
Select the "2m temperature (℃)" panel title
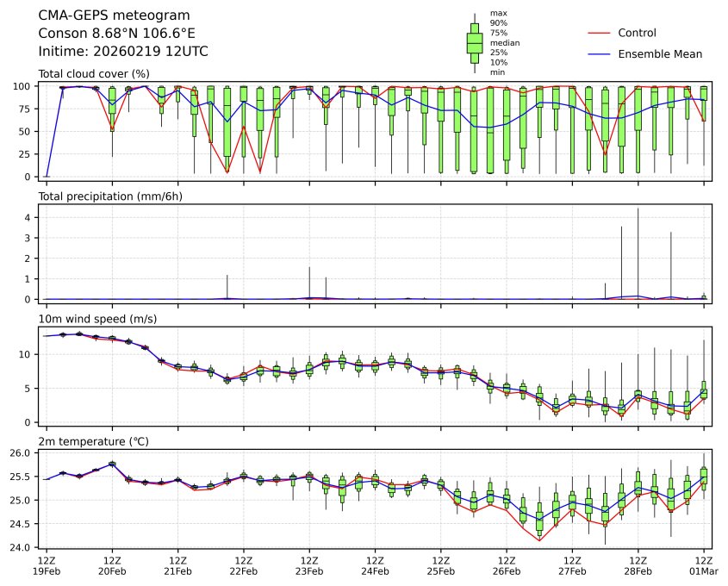[94, 441]
